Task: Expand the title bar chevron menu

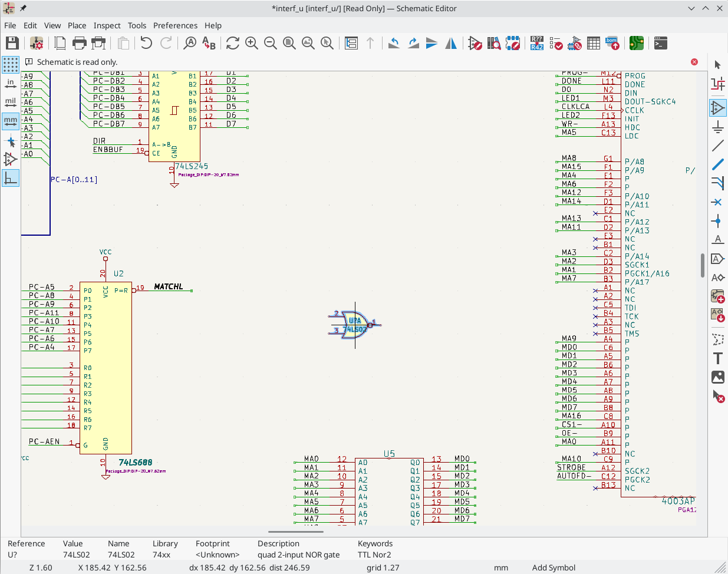Action: coord(691,8)
